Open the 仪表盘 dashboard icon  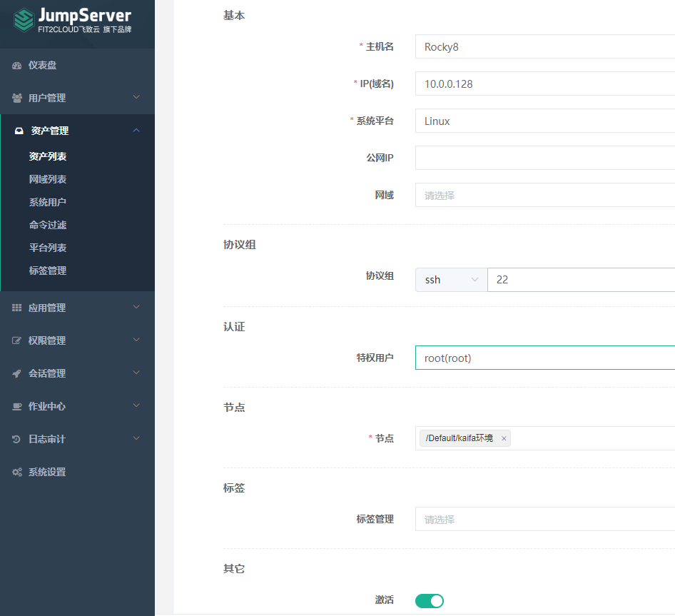pos(17,66)
